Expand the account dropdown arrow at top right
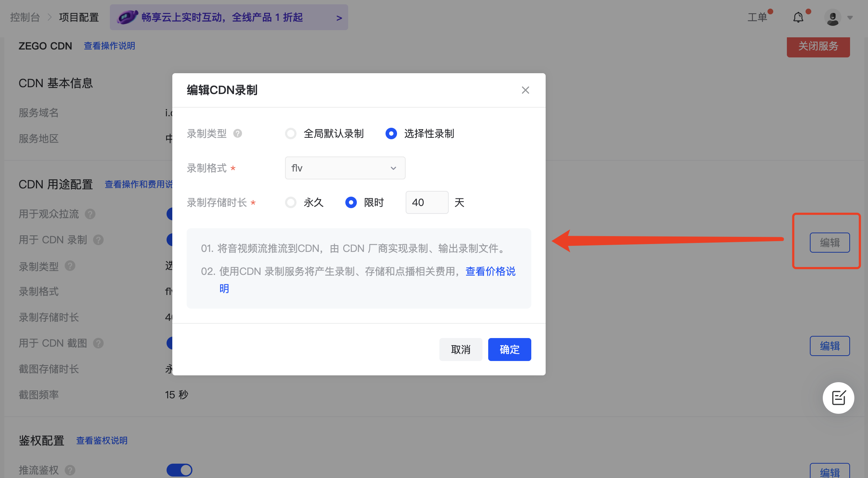This screenshot has height=478, width=868. pyautogui.click(x=850, y=18)
